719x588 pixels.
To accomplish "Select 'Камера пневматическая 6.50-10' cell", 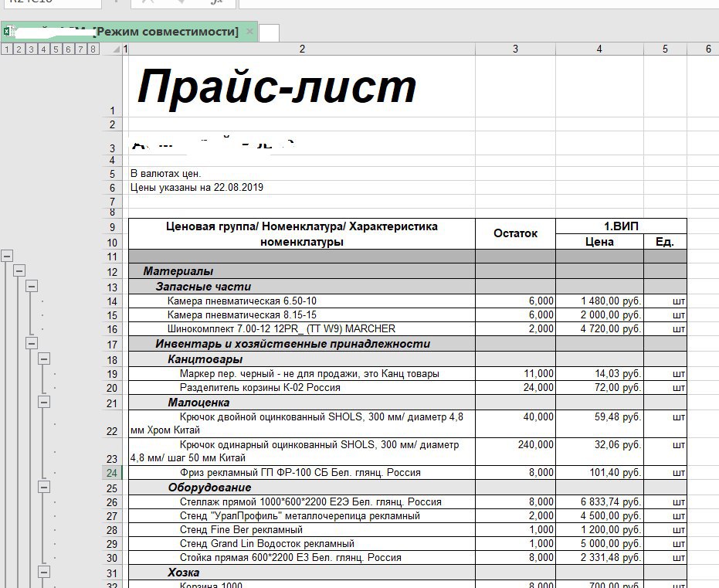I will coord(302,301).
